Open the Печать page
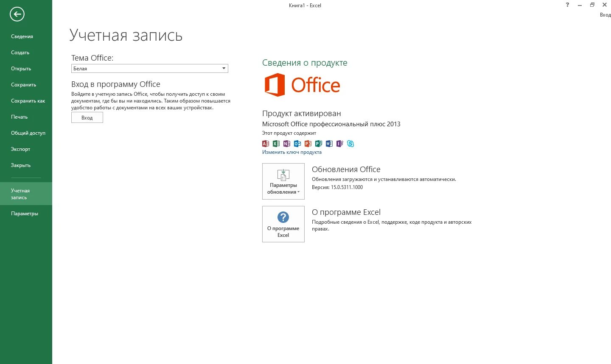 26,117
